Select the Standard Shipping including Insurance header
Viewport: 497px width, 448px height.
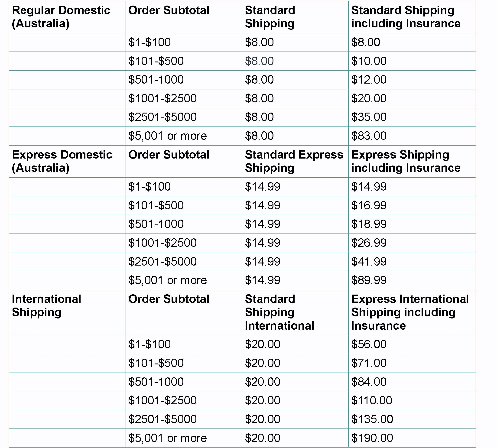pos(406,17)
